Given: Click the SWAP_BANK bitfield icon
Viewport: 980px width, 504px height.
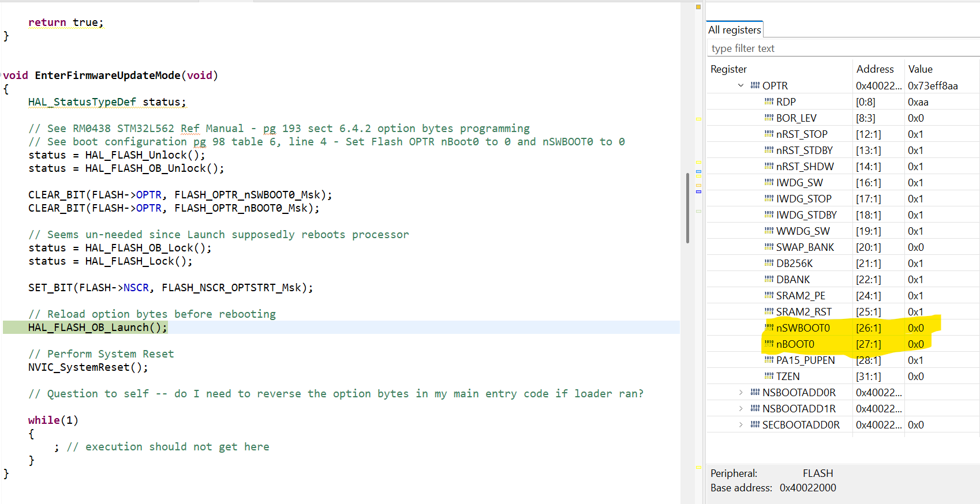Looking at the screenshot, I should [x=769, y=247].
